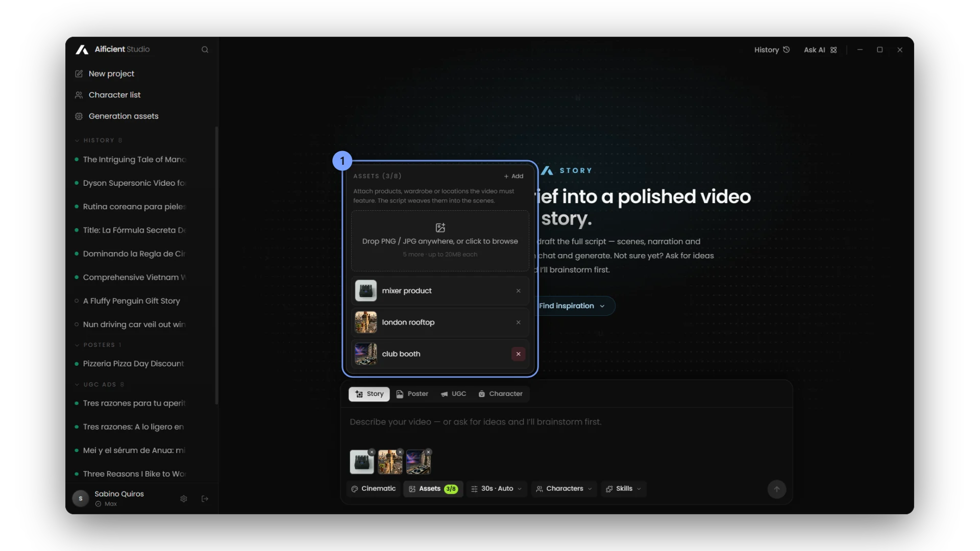
Task: Remove the london rooftop asset
Action: click(518, 322)
